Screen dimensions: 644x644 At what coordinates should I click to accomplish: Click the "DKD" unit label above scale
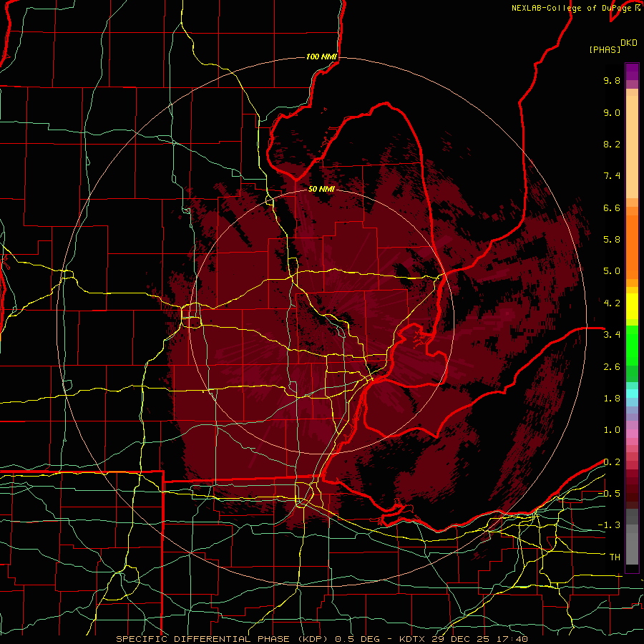point(628,43)
